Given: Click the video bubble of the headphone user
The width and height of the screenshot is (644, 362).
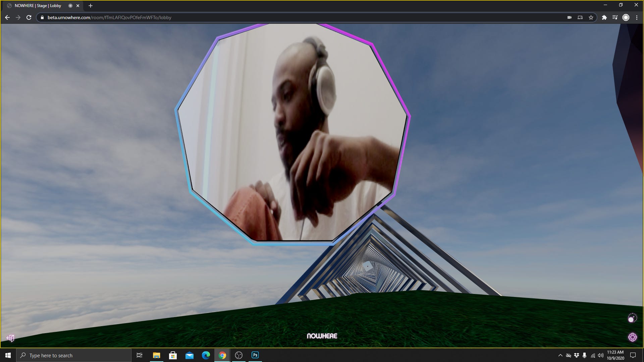Looking at the screenshot, I should (292, 134).
